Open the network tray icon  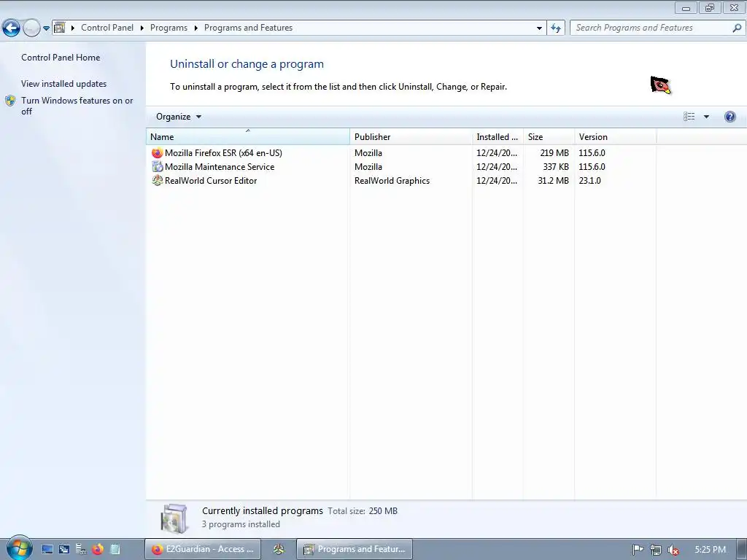(x=656, y=550)
